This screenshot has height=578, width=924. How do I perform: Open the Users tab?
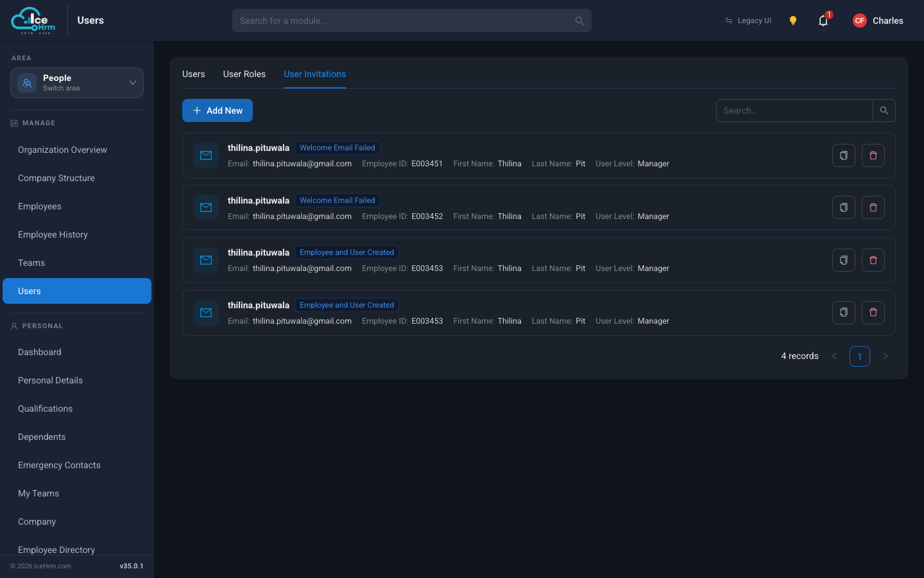pos(194,74)
